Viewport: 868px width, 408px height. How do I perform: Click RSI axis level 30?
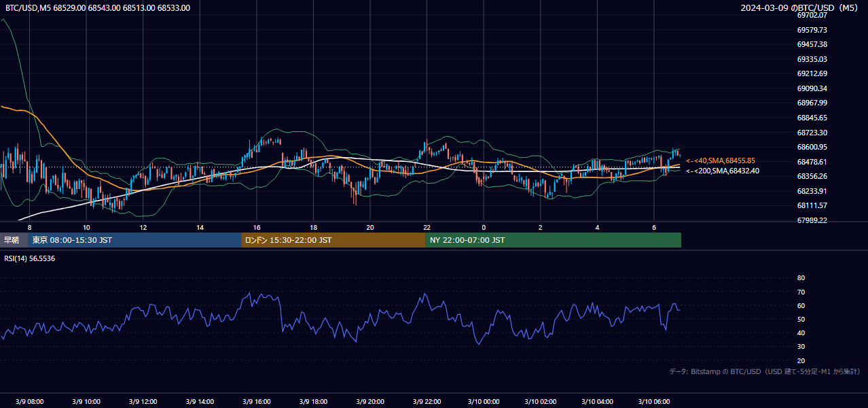click(x=801, y=347)
